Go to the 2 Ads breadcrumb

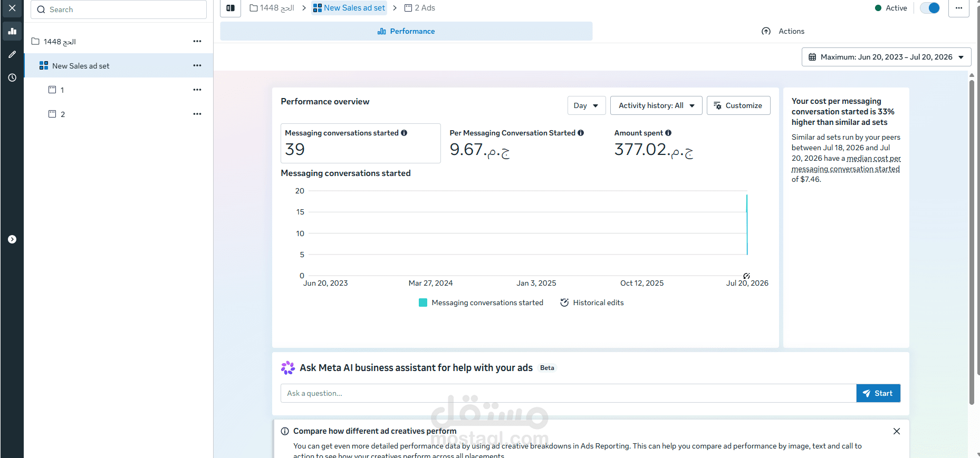[x=420, y=8]
